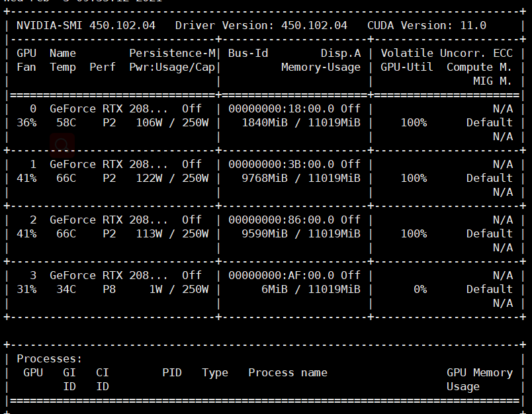Viewport: 532px width, 414px height.
Task: Click the Volatile Uncorr. ECC header
Action: click(450, 53)
